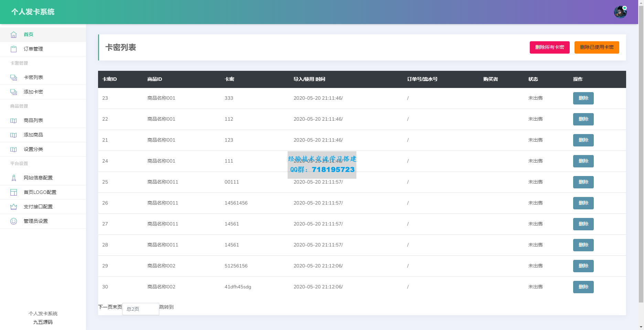Click the vertical page scrollbar

pos(641,155)
